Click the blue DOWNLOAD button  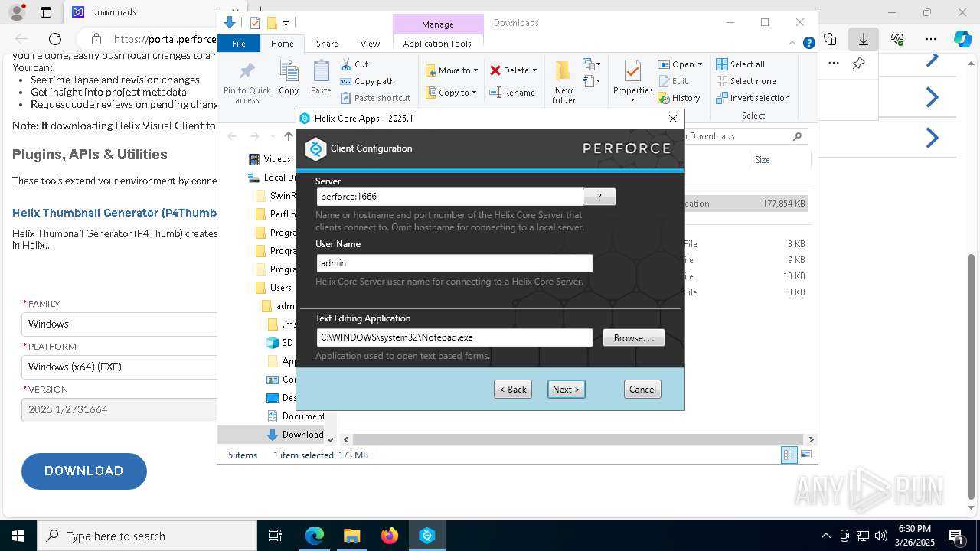(84, 471)
